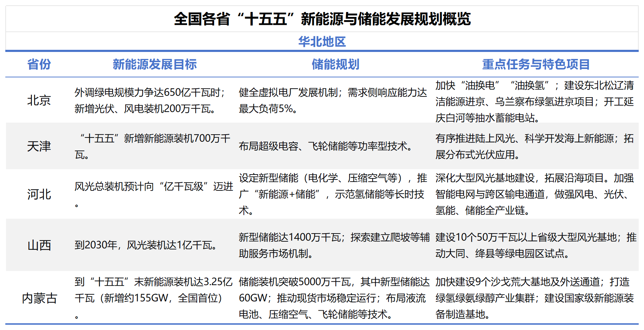Click Shanxi's 新型储能达1400万千瓦 cell
Screen dimensions: 644x330
[x=334, y=245]
